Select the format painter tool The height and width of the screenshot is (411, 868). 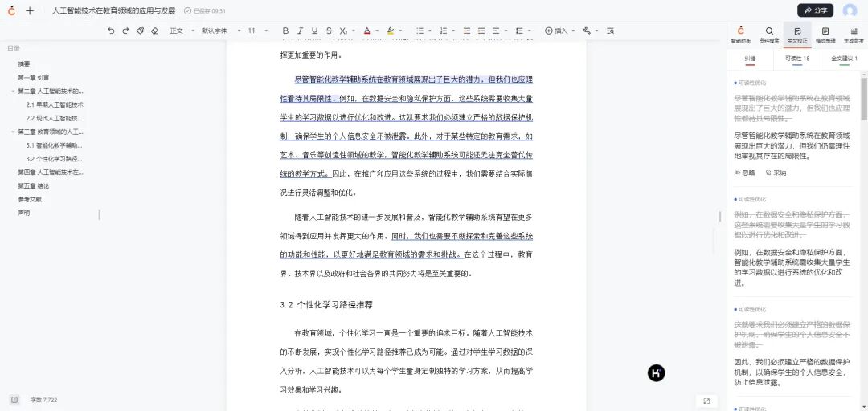(140, 31)
